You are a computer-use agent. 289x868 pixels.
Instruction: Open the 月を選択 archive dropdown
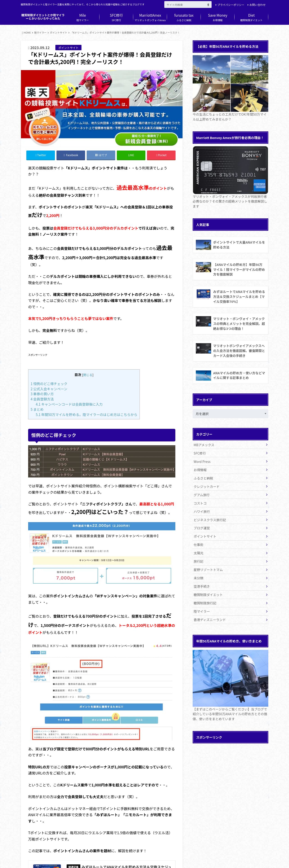click(230, 414)
